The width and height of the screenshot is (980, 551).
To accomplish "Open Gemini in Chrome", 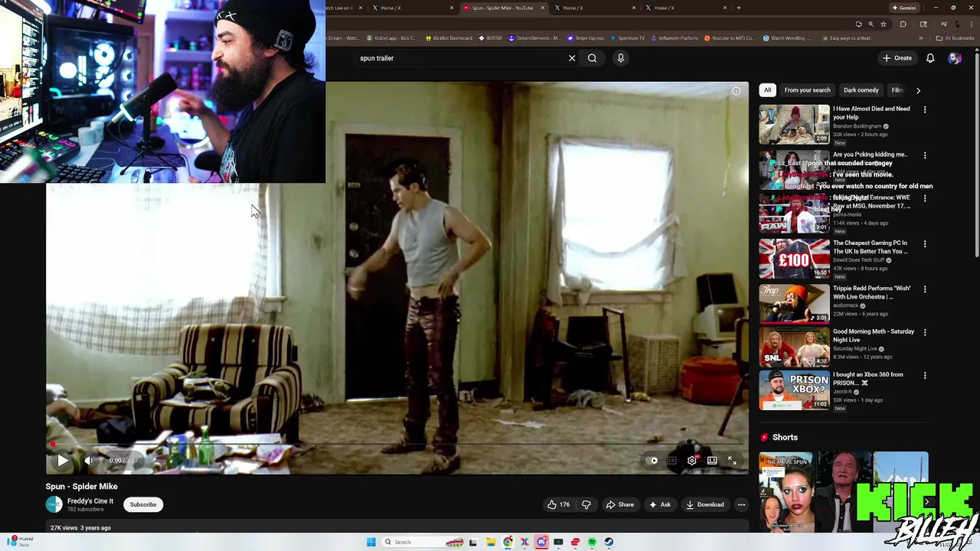I will [x=904, y=8].
